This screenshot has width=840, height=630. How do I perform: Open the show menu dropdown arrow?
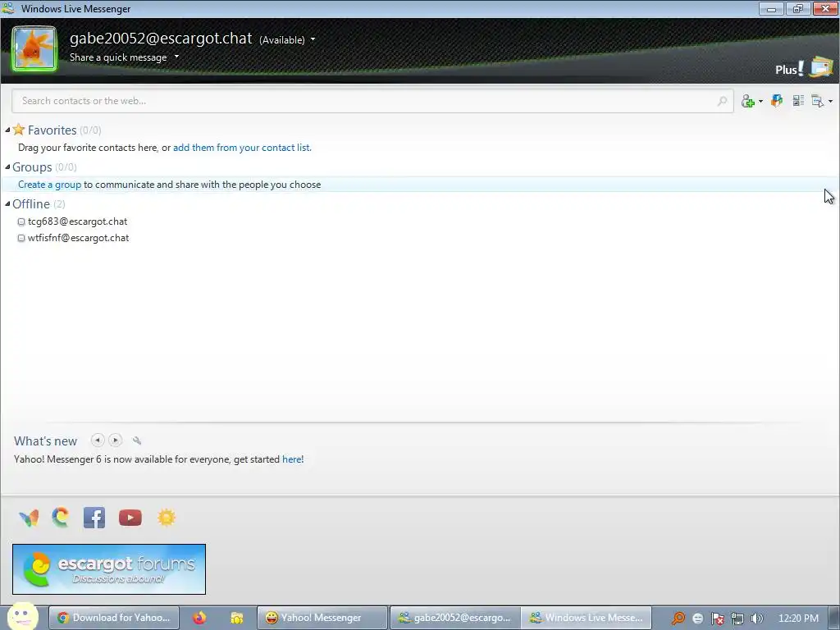coord(830,101)
